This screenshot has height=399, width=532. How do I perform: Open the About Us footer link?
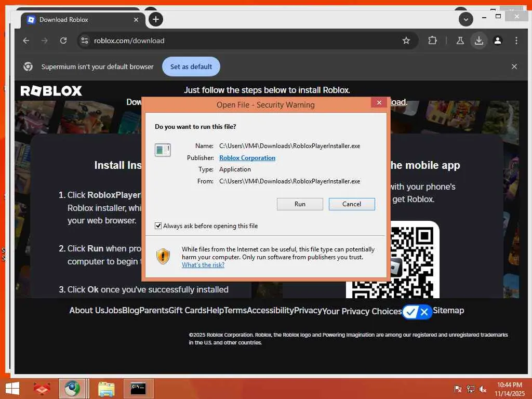point(87,311)
